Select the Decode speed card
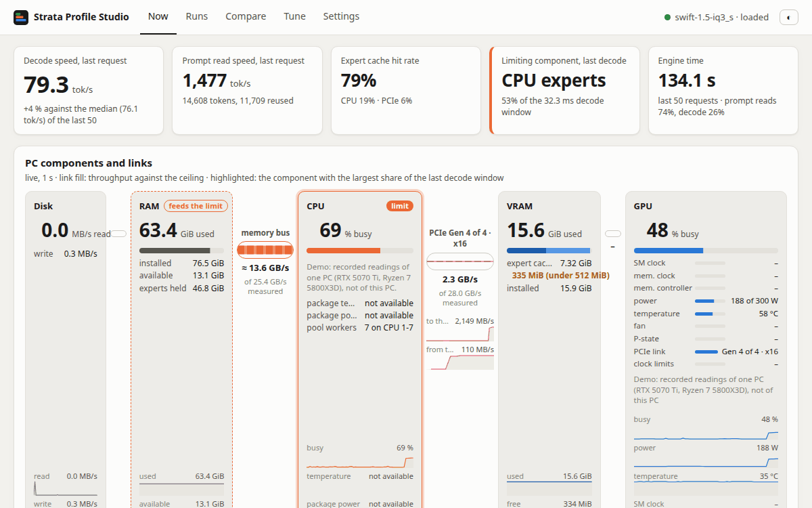Viewport: 812px width, 508px height. (x=89, y=90)
